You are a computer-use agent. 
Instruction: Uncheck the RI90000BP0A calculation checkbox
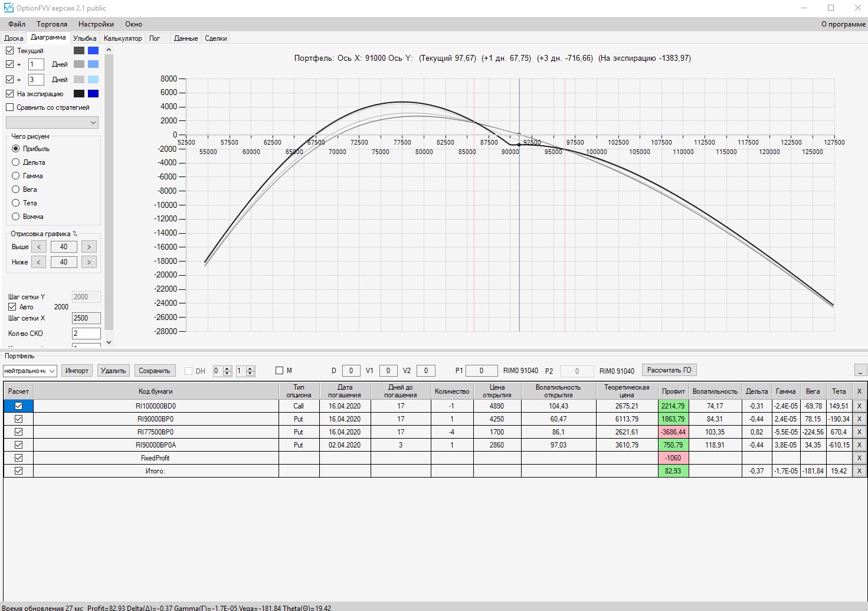[18, 445]
